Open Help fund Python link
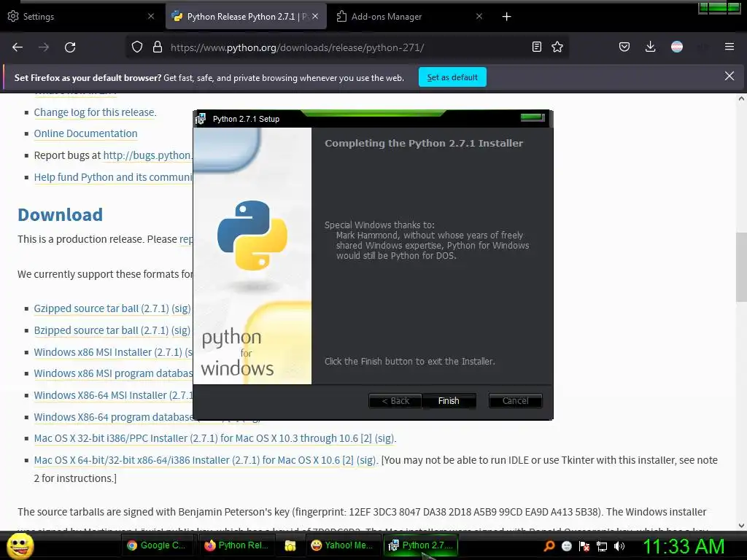The image size is (747, 560). 113,177
